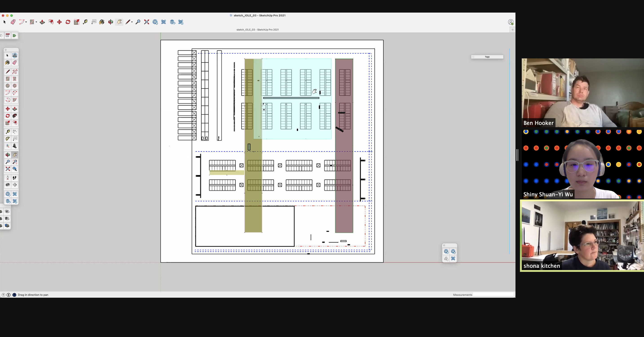Viewport: 644px width, 337px height.
Task: Expand the shape tools dropdown arrow
Action: tap(36, 22)
